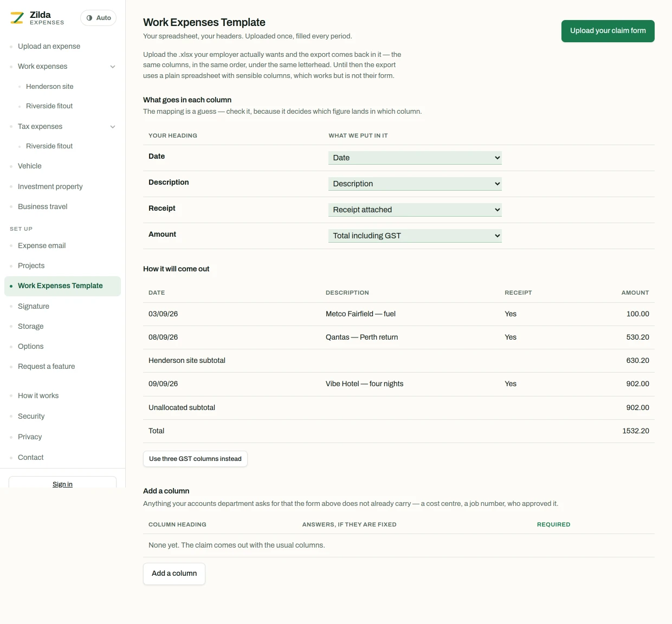The width and height of the screenshot is (672, 624).
Task: Select Riverside fitout under Tax expenses
Action: (49, 146)
